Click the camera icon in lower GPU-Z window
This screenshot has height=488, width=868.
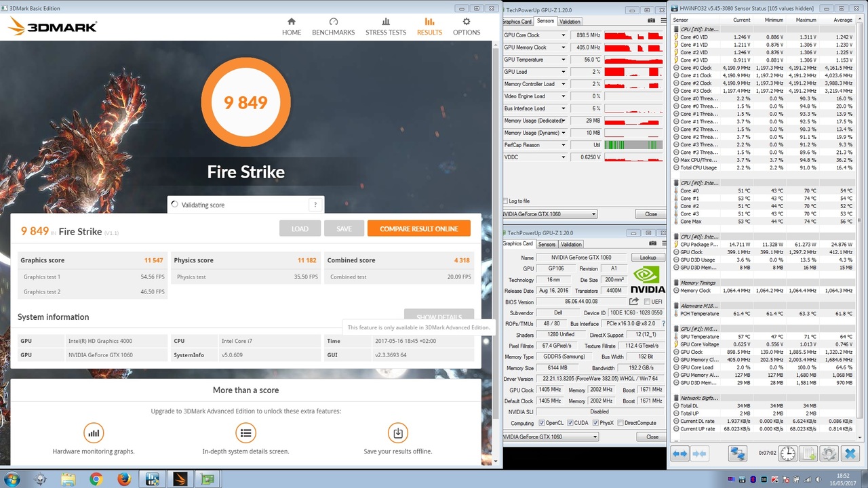coord(652,244)
